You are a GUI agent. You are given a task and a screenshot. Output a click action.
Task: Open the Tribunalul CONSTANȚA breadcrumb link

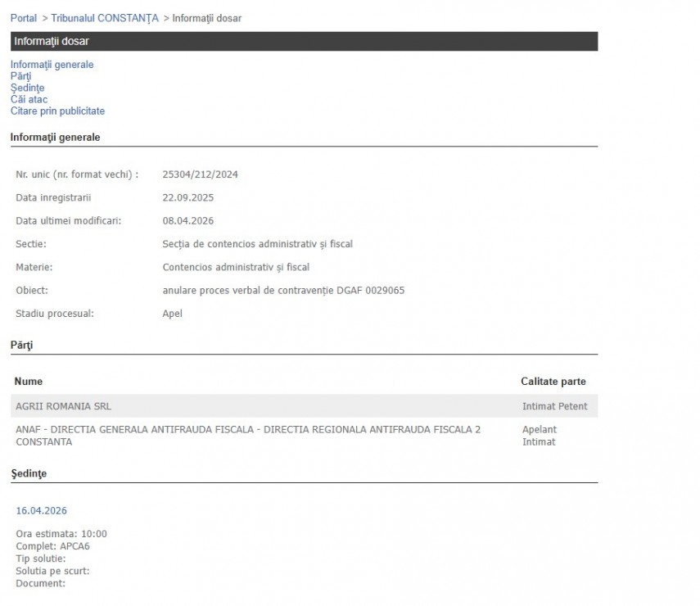tap(105, 18)
